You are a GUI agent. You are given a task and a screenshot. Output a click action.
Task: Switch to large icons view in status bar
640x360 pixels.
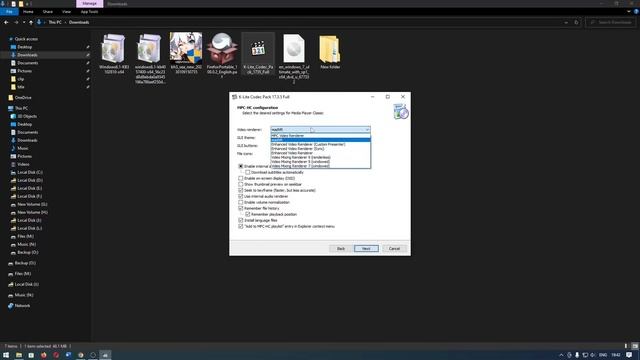click(x=634, y=346)
